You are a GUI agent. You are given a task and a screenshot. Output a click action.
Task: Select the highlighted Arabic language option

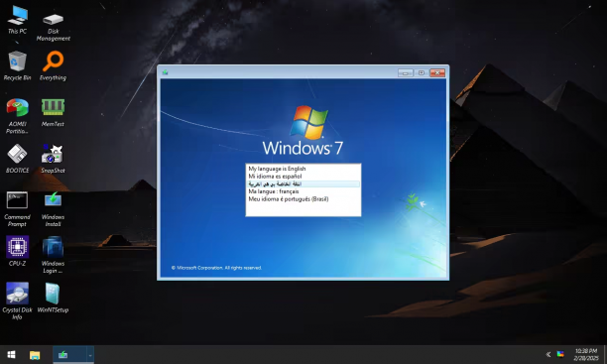303,183
